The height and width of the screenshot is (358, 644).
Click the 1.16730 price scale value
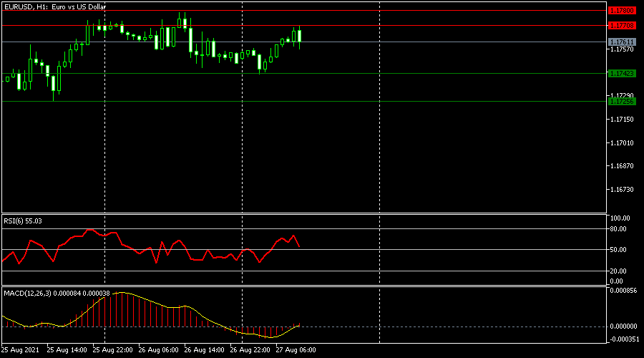click(622, 189)
